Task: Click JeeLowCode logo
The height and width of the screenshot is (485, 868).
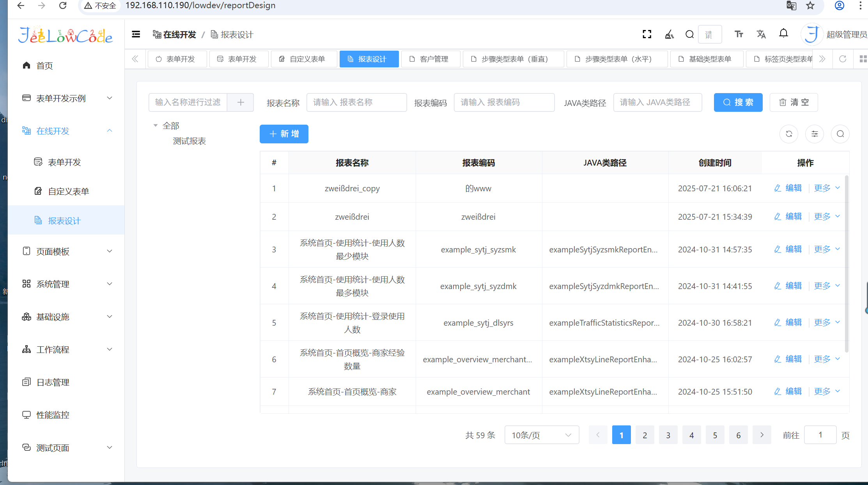Action: tap(66, 35)
